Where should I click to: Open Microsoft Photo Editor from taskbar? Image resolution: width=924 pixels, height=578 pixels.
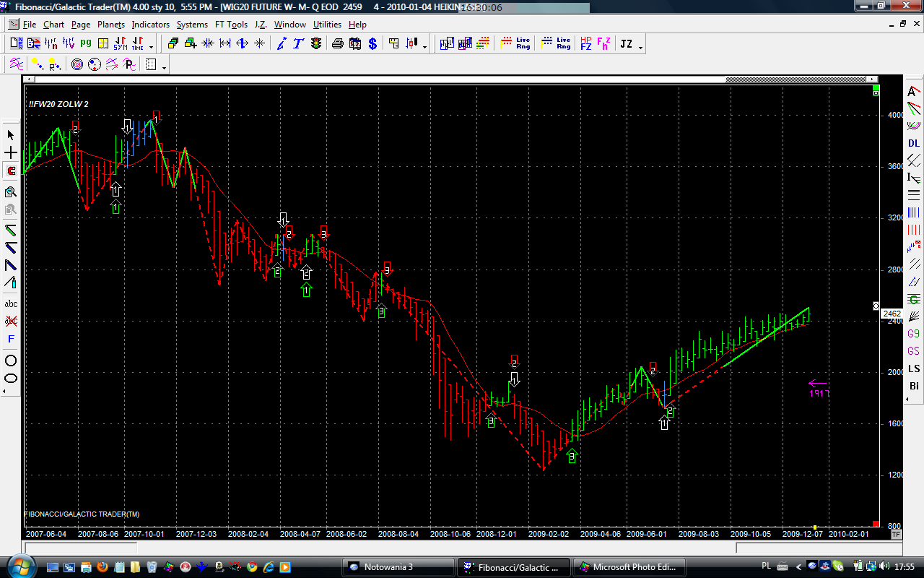(x=630, y=567)
